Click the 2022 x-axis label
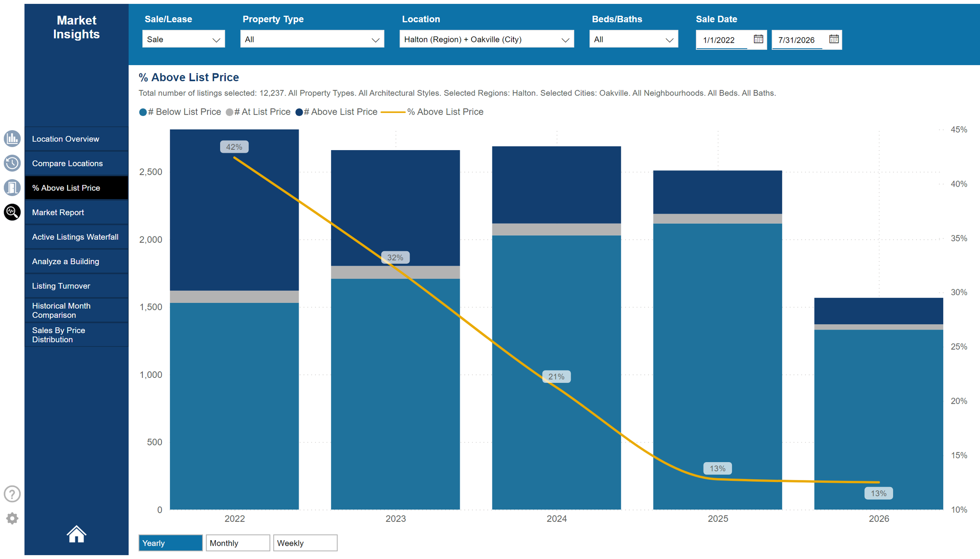This screenshot has height=559, width=980. point(234,519)
